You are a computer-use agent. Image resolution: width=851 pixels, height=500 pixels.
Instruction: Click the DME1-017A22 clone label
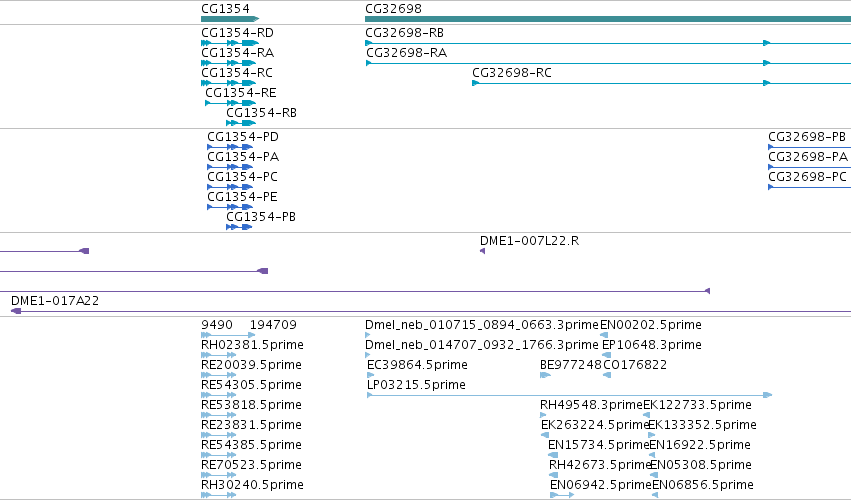[x=55, y=301]
